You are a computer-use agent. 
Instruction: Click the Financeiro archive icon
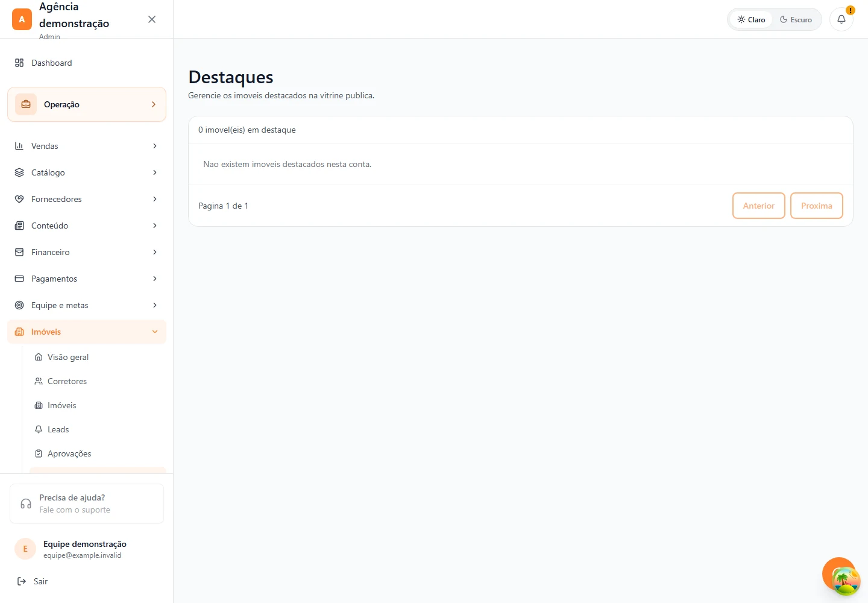(x=19, y=252)
